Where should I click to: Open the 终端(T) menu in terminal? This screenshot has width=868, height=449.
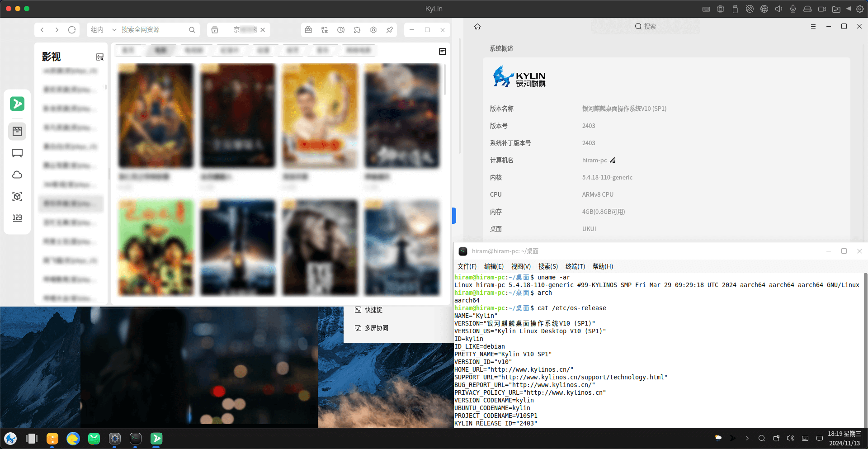coord(575,266)
